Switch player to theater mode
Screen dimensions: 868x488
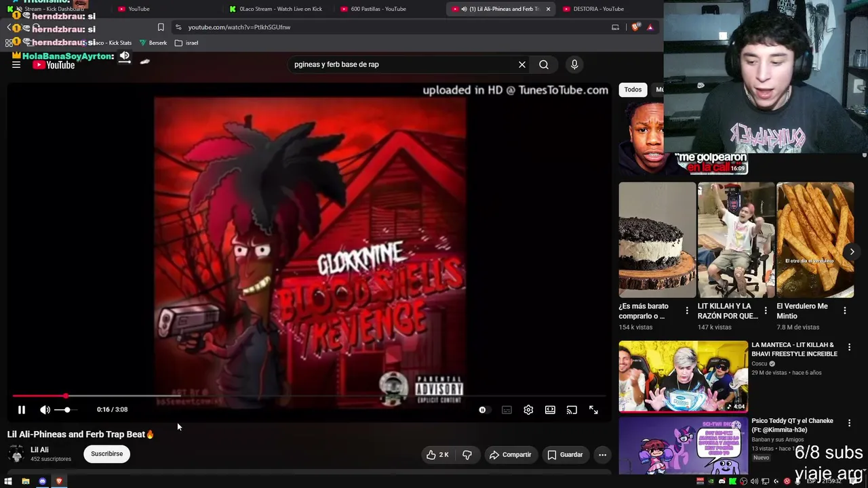click(x=550, y=409)
